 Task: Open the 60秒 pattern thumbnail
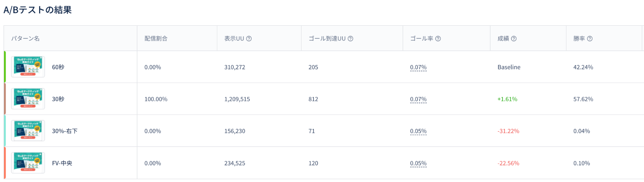(x=28, y=67)
